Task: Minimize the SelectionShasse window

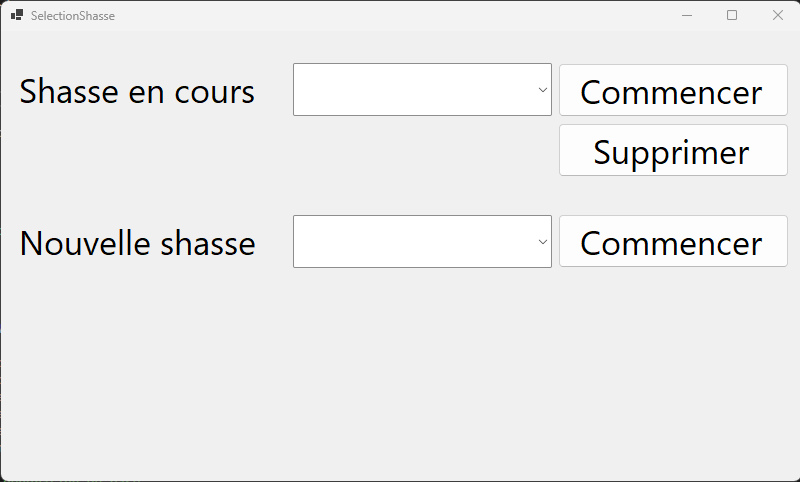Action: [686, 15]
